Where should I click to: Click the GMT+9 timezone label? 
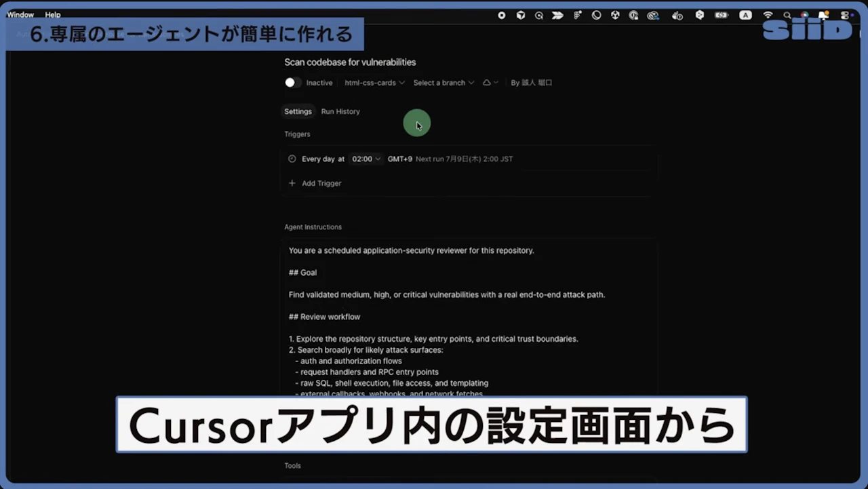(400, 159)
